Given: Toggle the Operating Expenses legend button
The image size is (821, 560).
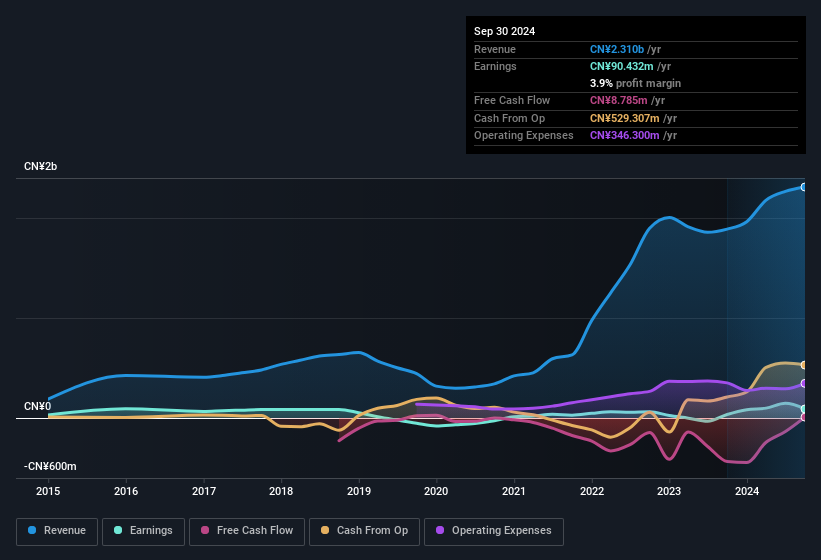Looking at the screenshot, I should (494, 531).
